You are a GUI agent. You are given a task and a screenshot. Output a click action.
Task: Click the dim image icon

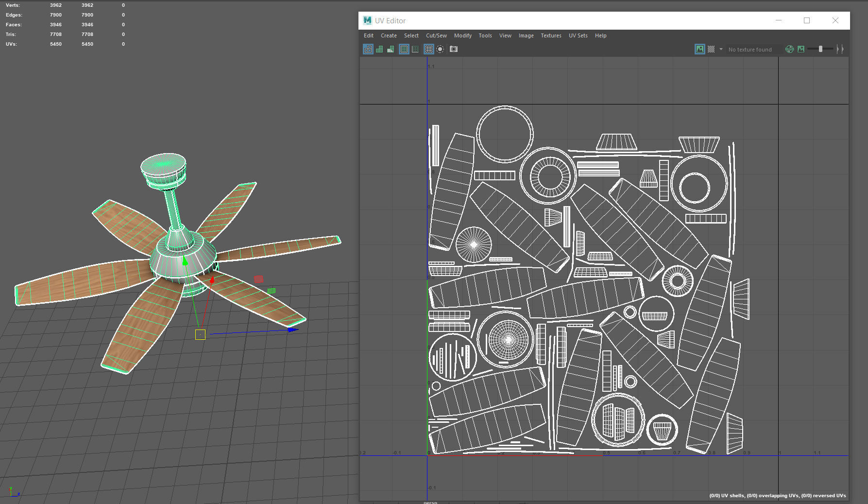(x=801, y=49)
